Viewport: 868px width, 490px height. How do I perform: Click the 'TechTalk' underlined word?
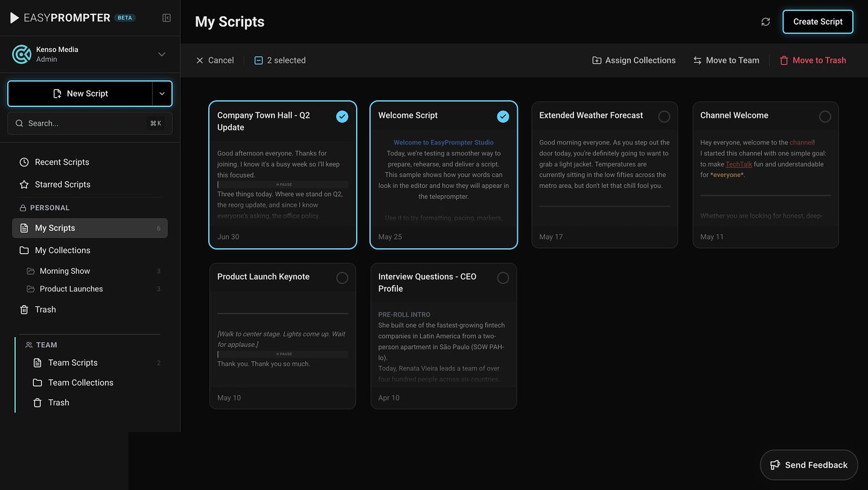(x=739, y=164)
